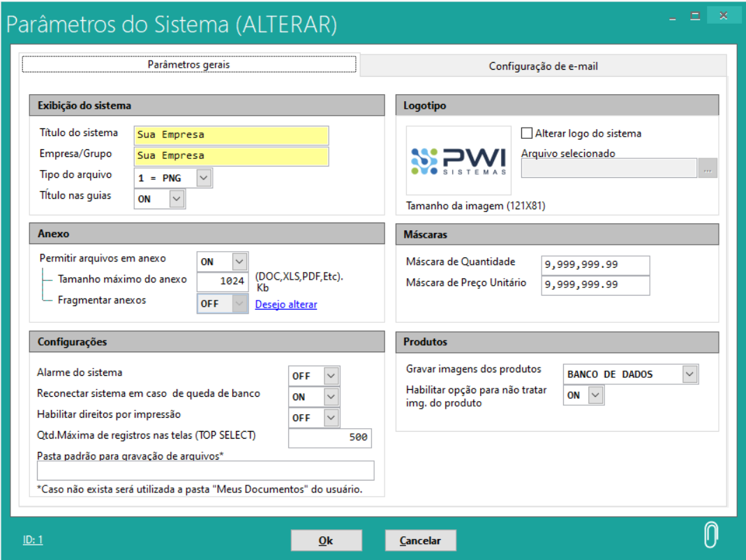Open Habilitar direitos por impressão dropdown
The width and height of the screenshot is (746, 560).
(331, 418)
